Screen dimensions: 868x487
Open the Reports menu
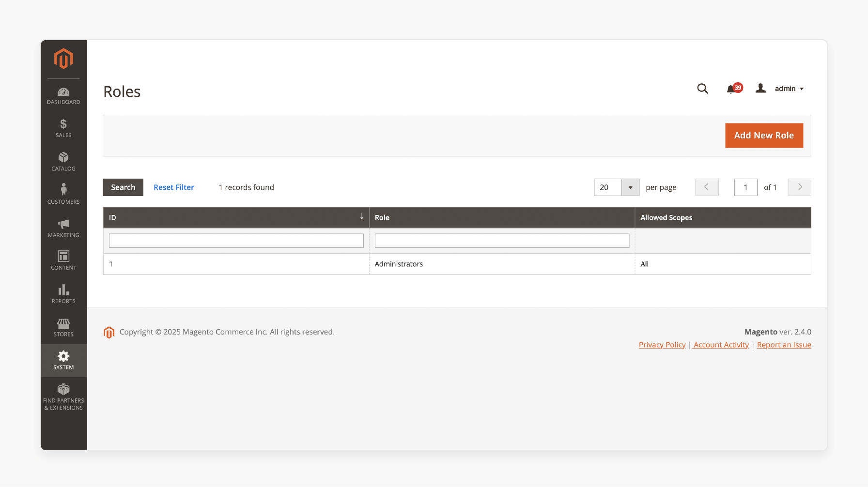coord(63,294)
